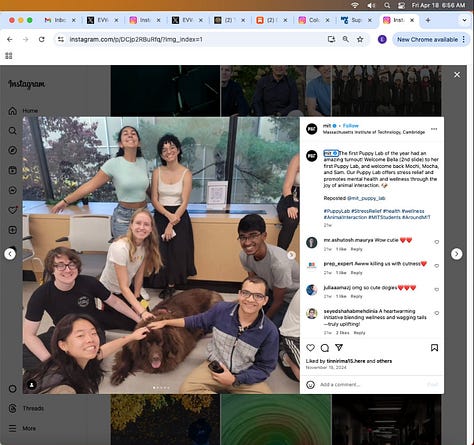
Task: Open post options three-dot menu
Action: 434,129
